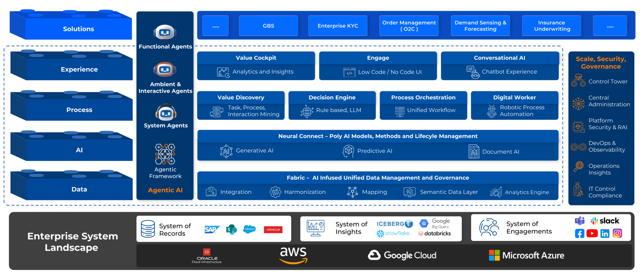Viewport: 644px width, 279px height.
Task: Click the Control Tower gears icon
Action: (578, 80)
